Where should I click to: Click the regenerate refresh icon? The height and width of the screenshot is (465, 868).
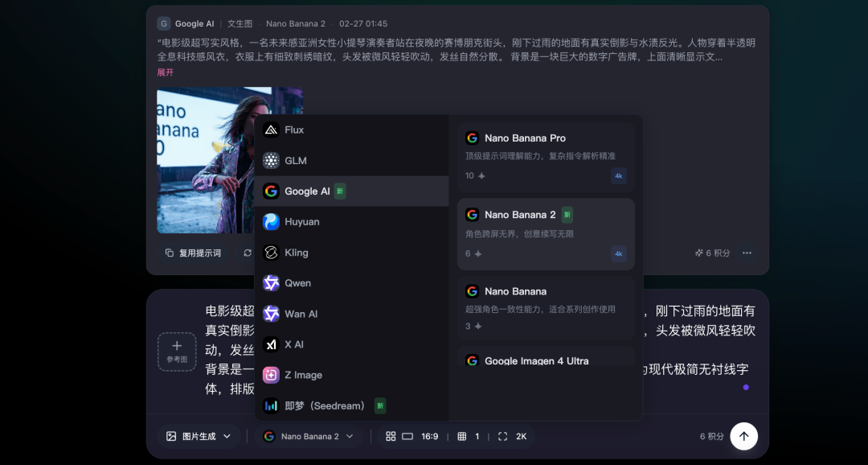tap(248, 253)
